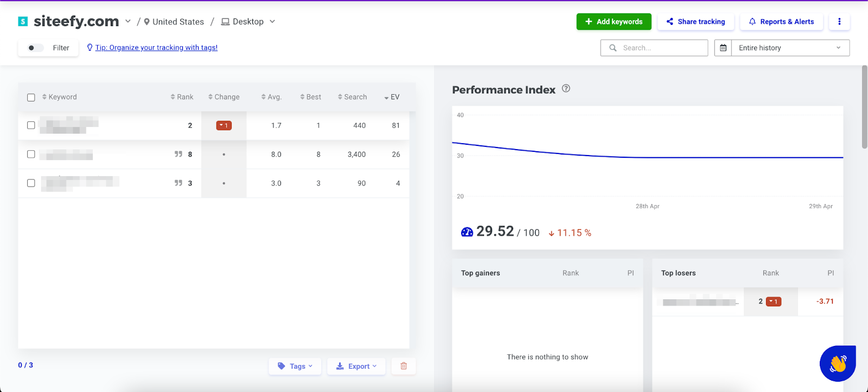
Task: Sort table by Search column
Action: (x=352, y=97)
